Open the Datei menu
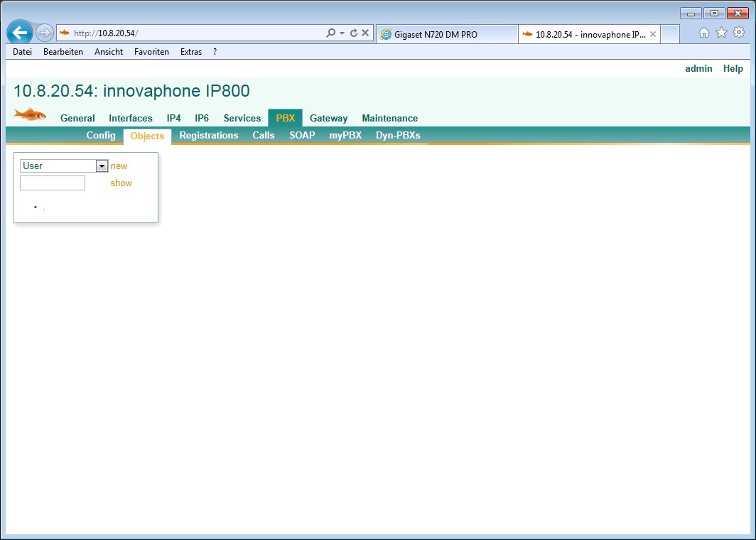756x540 pixels. 22,52
